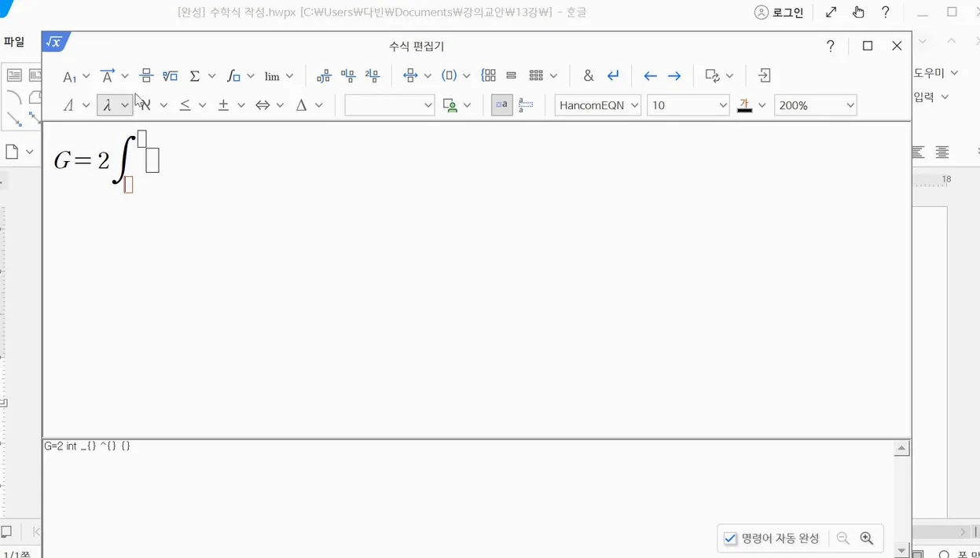
Task: Click the command template icon with person
Action: tap(450, 105)
